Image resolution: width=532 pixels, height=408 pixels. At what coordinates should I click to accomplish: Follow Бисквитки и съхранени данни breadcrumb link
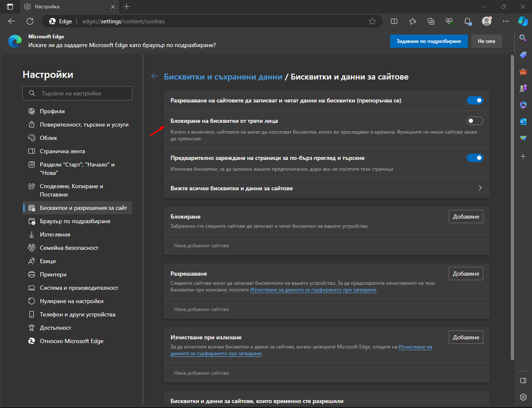pyautogui.click(x=223, y=77)
